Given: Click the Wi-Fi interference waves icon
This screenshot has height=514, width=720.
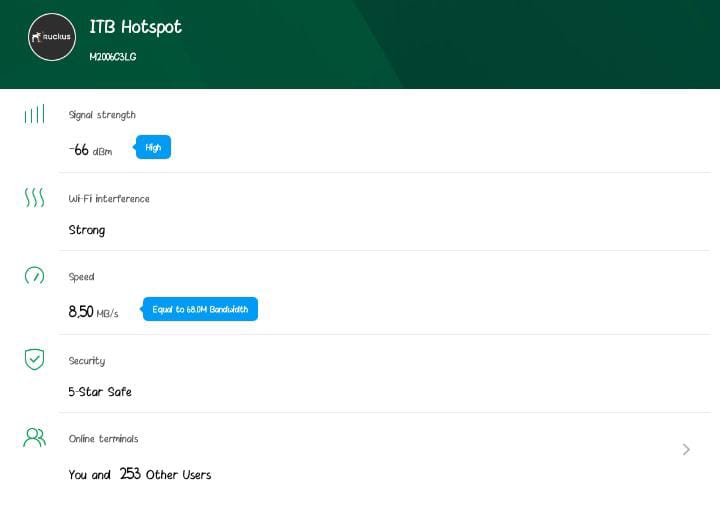Looking at the screenshot, I should [34, 197].
